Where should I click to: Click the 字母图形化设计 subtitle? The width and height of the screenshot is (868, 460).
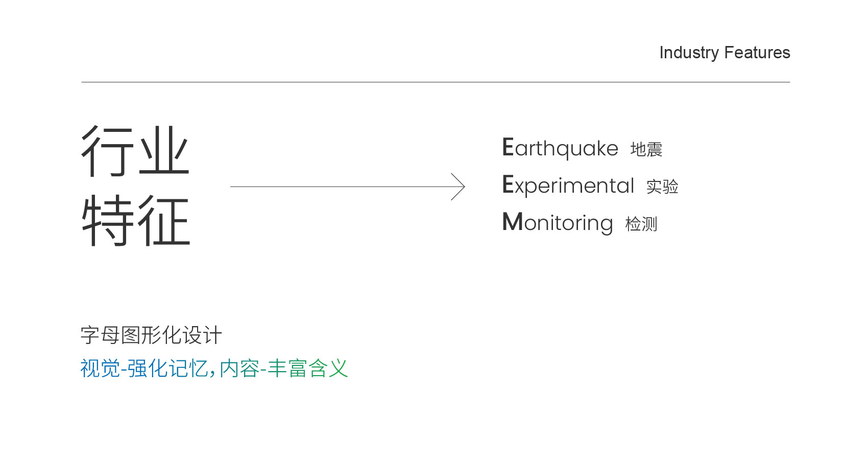click(151, 335)
